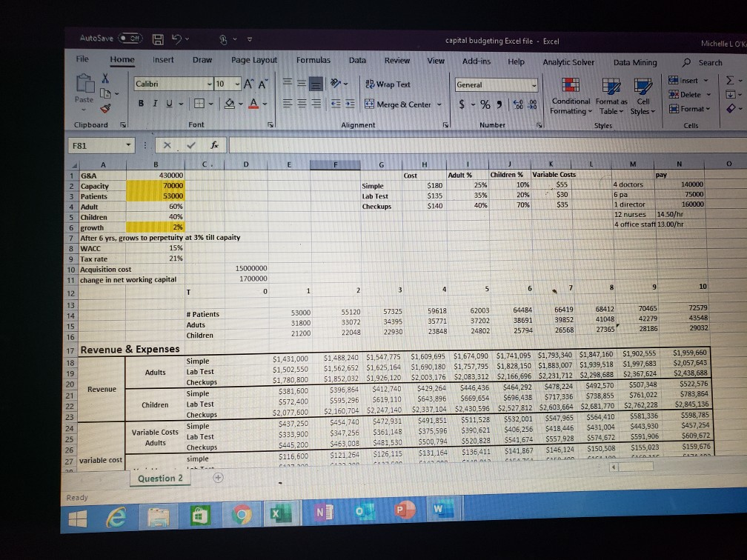The width and height of the screenshot is (747, 560).
Task: Click the Cut scissors icon
Action: [105, 79]
